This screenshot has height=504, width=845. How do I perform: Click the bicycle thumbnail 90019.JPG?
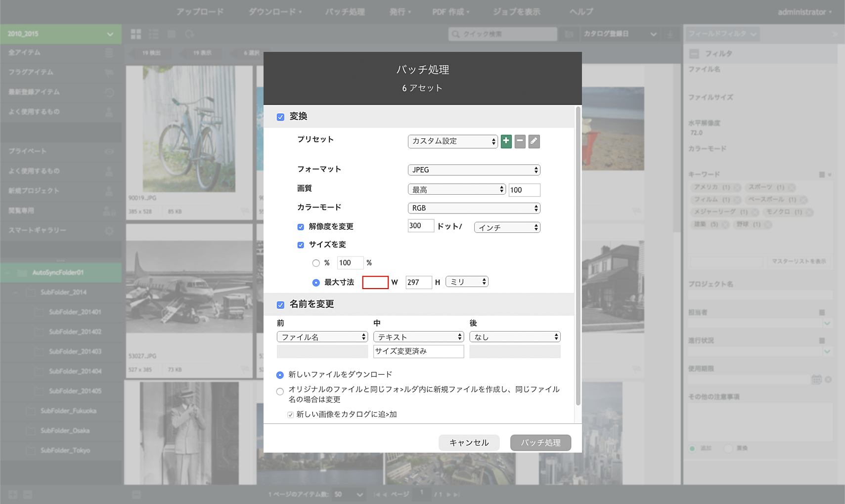click(189, 129)
